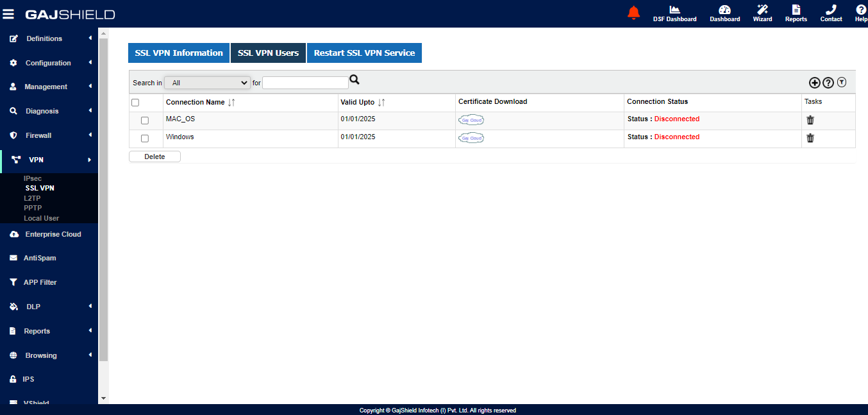Go to the Dashboard gauge icon

click(724, 13)
